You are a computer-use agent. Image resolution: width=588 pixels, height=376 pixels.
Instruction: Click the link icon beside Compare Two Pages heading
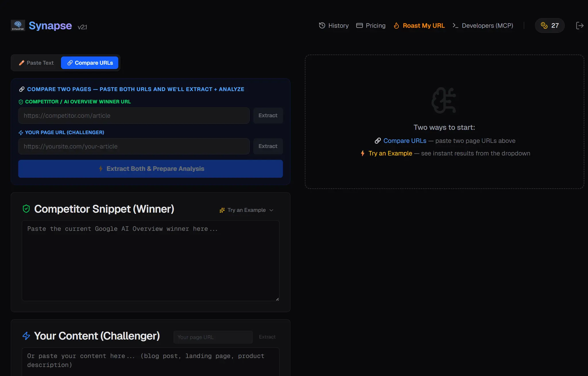coord(22,89)
